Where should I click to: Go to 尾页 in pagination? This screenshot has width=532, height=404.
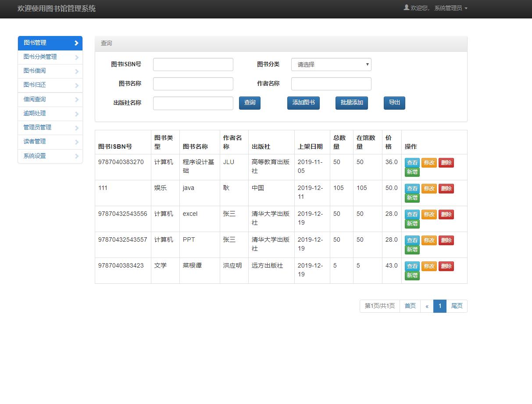pos(457,306)
